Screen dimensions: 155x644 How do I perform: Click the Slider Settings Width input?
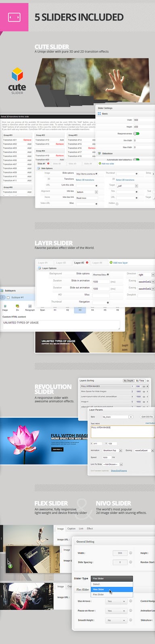[x=144, y=120]
